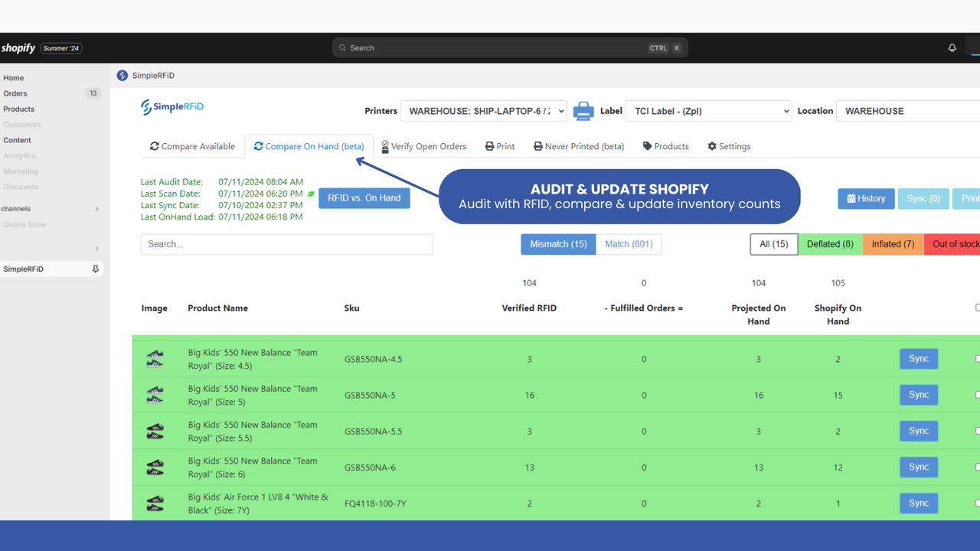Viewport: 980px width, 551px height.
Task: Expand the chevron below Online Store
Action: (96, 249)
